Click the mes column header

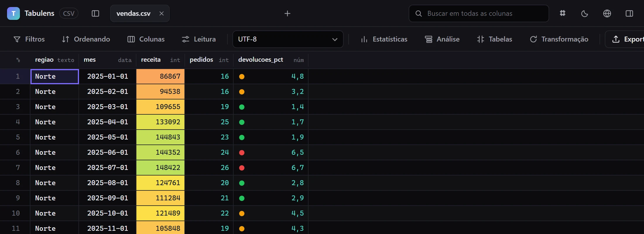tap(108, 60)
